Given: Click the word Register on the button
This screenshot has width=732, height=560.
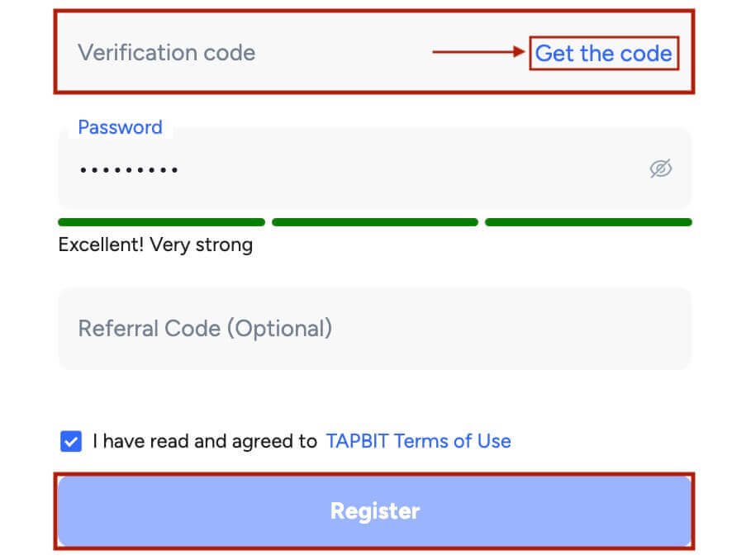Looking at the screenshot, I should 375,511.
